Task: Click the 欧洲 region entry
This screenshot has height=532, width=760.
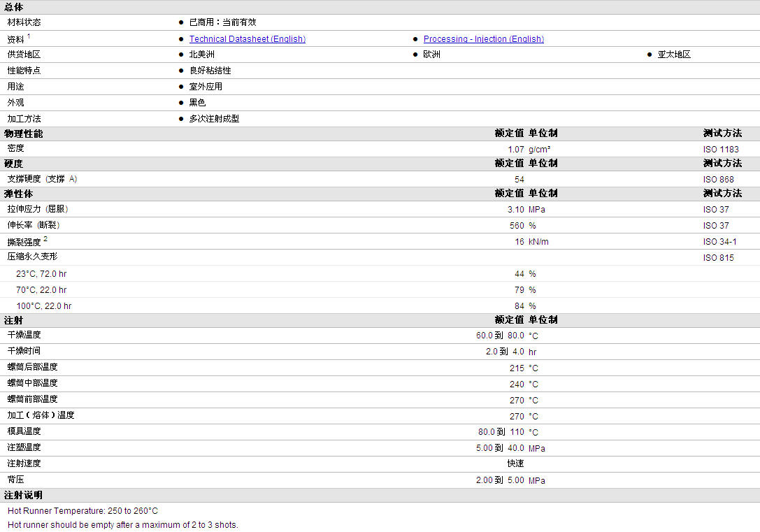Action: click(x=432, y=55)
